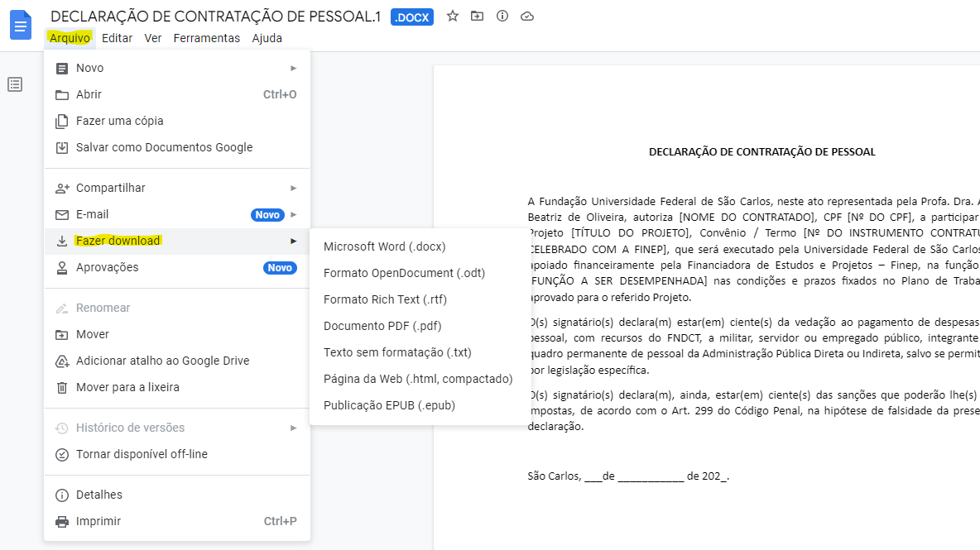The image size is (980, 550).
Task: Click the .DOCX editing mode badge
Action: [x=411, y=17]
